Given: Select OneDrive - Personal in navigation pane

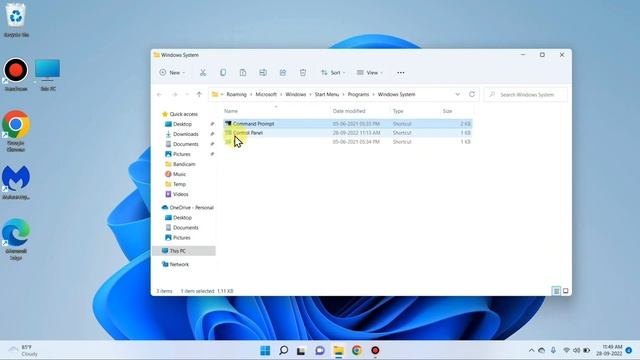Looking at the screenshot, I should (x=187, y=207).
